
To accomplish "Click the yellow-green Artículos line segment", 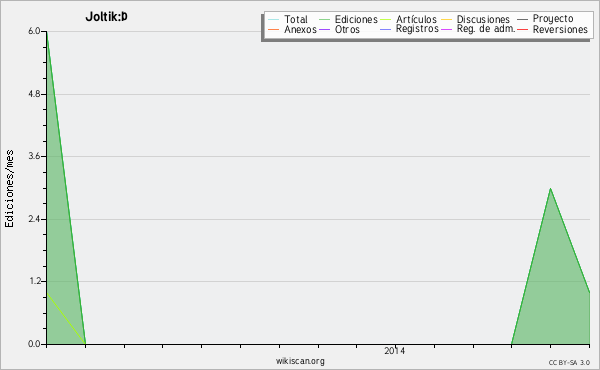I will click(x=66, y=318).
